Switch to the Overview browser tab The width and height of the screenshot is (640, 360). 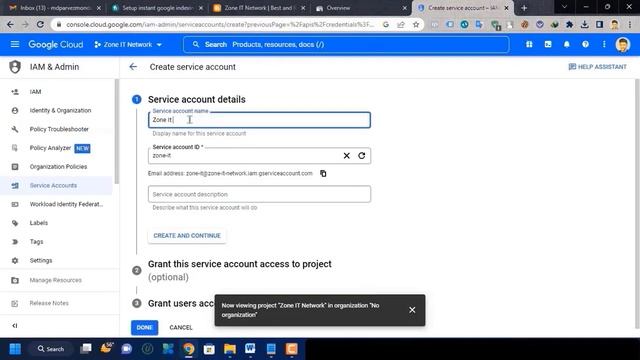click(x=361, y=8)
